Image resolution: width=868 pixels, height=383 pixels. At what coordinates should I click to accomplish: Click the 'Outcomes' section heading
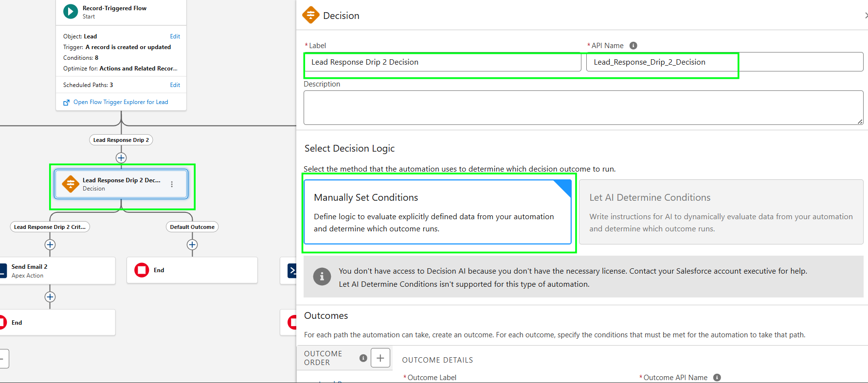click(326, 316)
